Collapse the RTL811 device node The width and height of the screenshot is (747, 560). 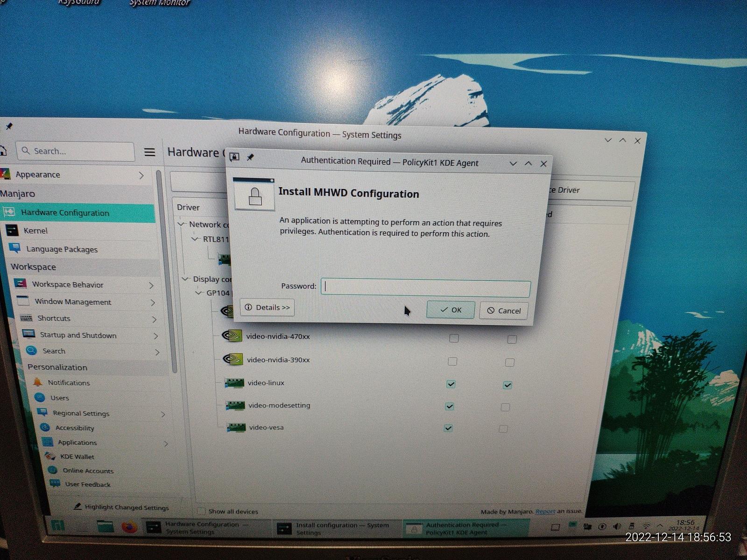pyautogui.click(x=195, y=239)
